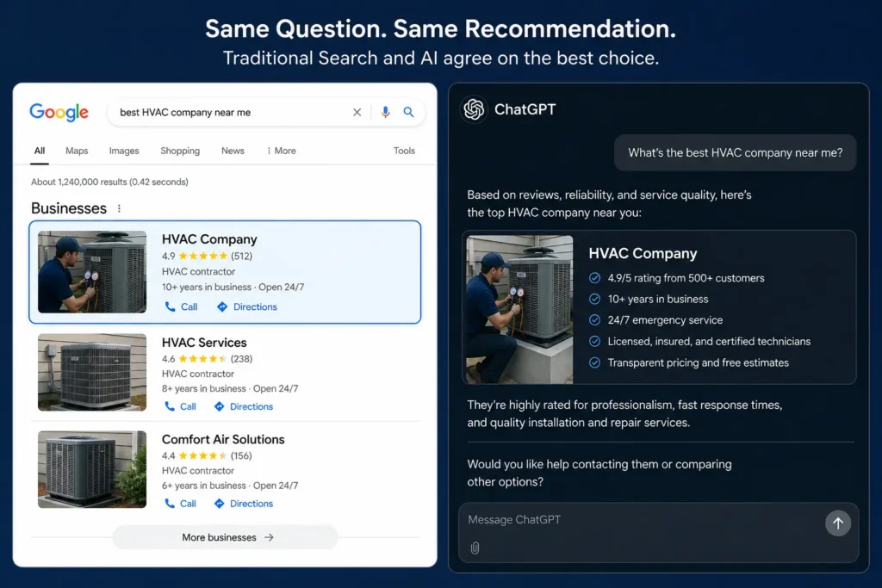Screen dimensions: 882x588
Task: Click '4.9/5 rating from 500+ customers' checkmark icon
Action: (x=594, y=278)
